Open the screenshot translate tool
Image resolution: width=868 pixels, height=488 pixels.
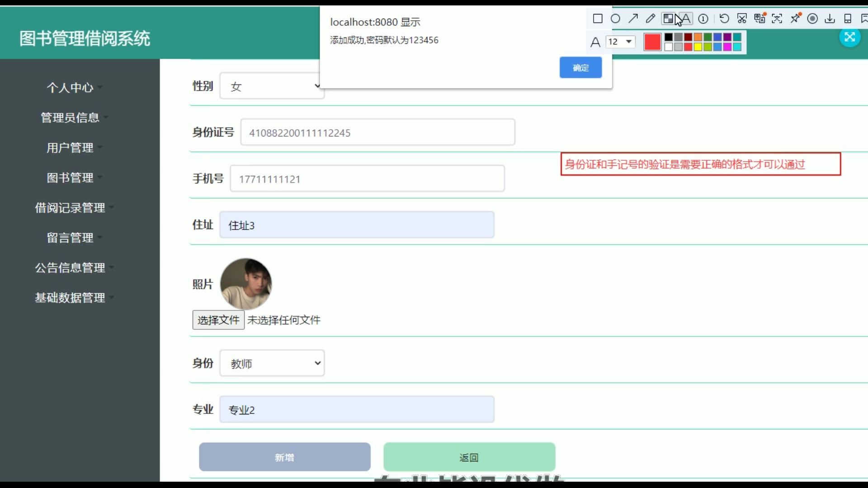[759, 19]
